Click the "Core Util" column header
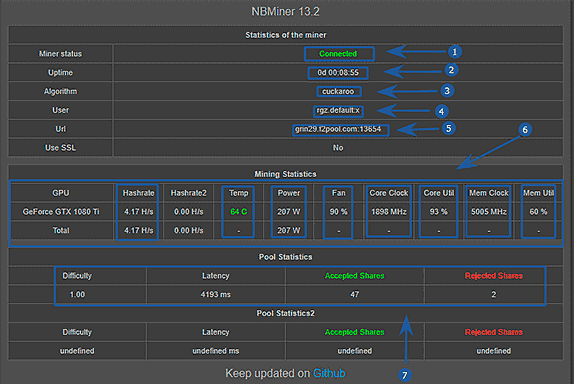 tap(439, 193)
